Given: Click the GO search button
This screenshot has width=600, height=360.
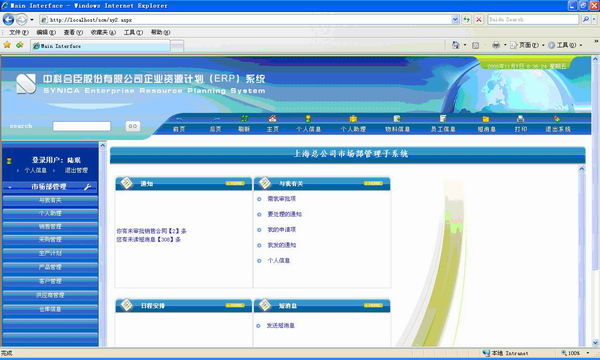Looking at the screenshot, I should click(x=133, y=126).
